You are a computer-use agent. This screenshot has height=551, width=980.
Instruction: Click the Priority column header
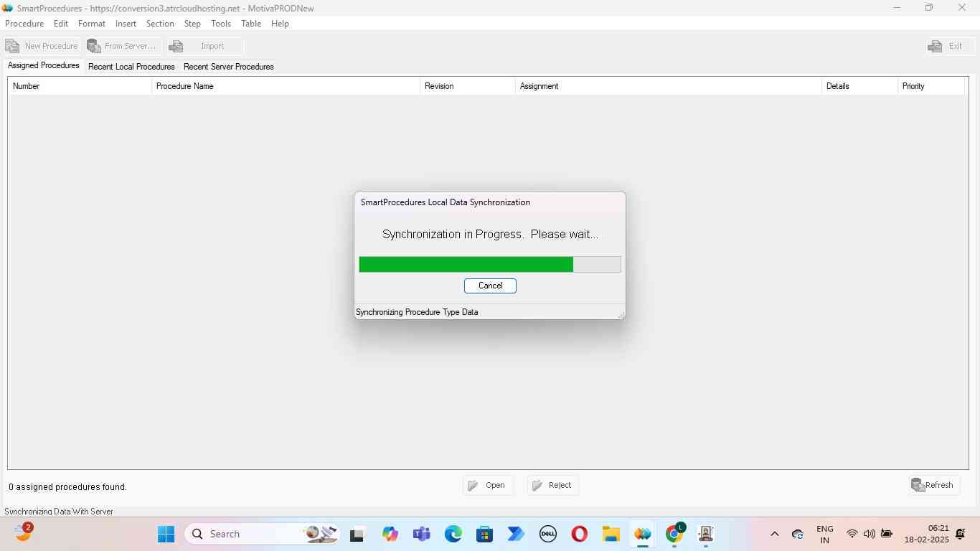[x=930, y=86]
